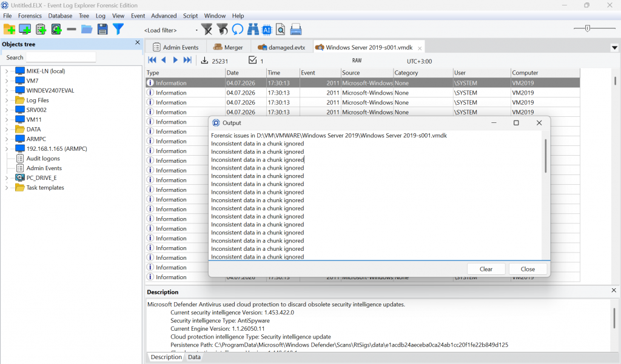Switch to the Admin Events tab
The width and height of the screenshot is (621, 364).
click(x=175, y=47)
